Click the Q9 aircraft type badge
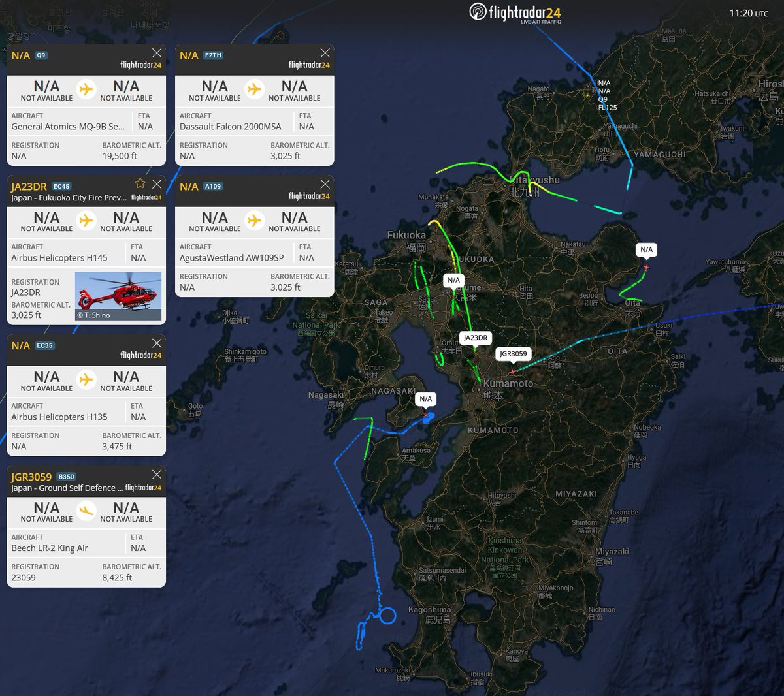This screenshot has height=696, width=784. (x=41, y=55)
